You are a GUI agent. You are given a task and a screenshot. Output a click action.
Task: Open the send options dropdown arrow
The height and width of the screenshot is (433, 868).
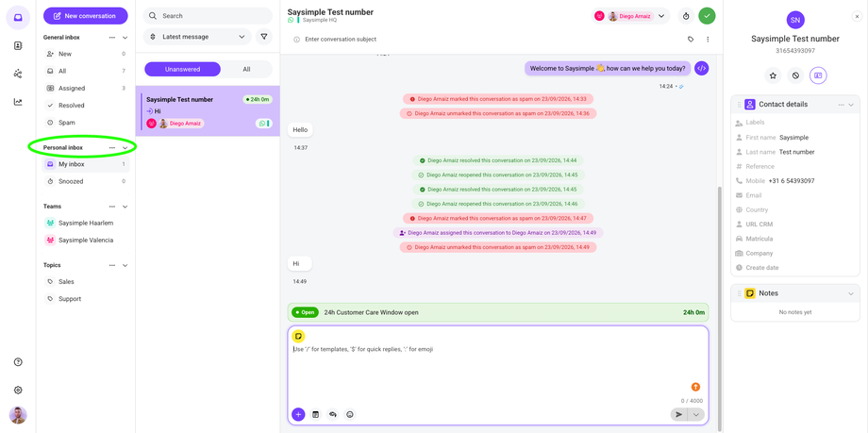[696, 414]
